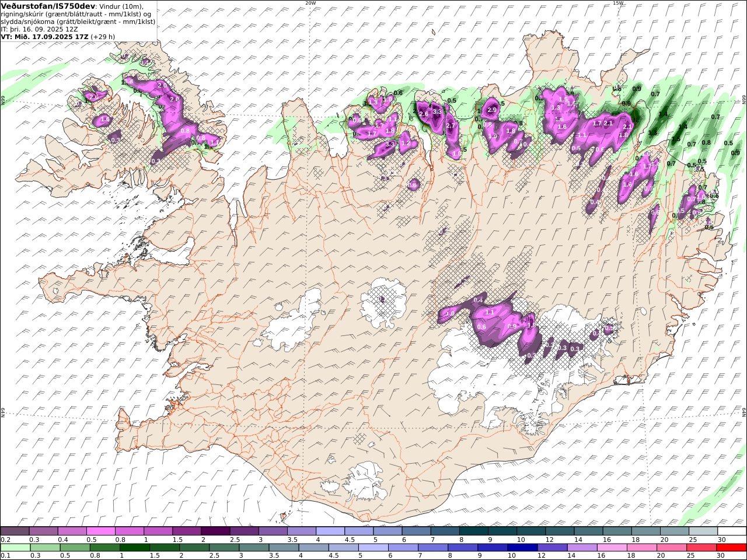Select the crimson rain swatch labeled 25

[701, 548]
